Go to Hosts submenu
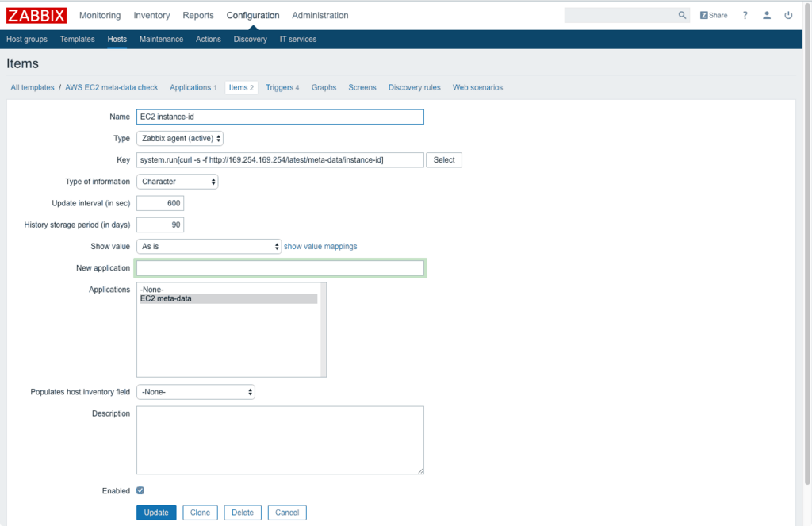 [117, 40]
